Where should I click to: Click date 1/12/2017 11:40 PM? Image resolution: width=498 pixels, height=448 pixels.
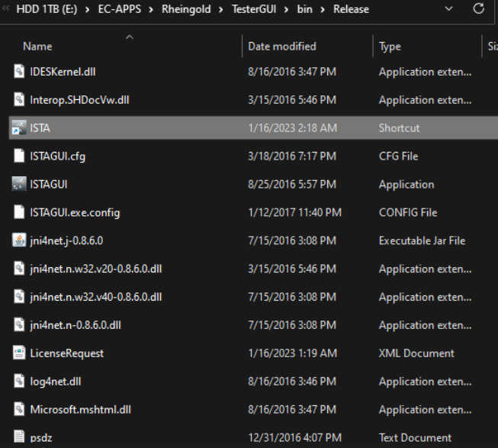click(x=294, y=213)
